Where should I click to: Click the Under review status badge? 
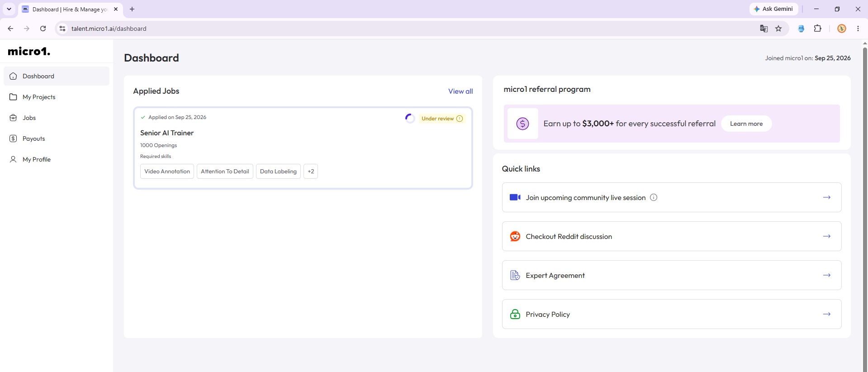click(442, 119)
